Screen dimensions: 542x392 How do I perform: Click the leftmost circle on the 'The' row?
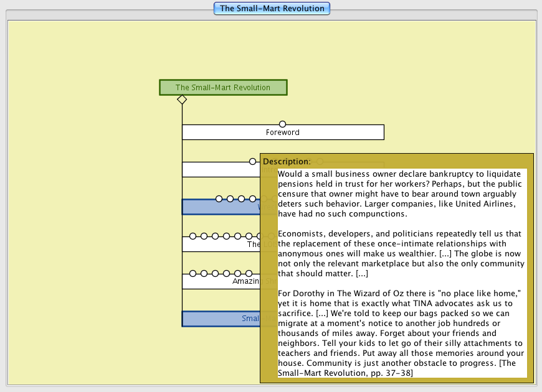(x=193, y=236)
